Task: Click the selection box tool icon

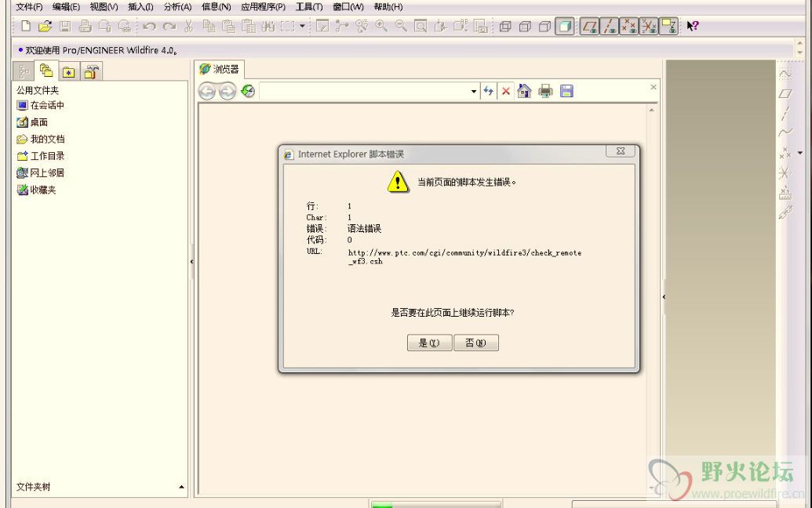Action: click(287, 26)
